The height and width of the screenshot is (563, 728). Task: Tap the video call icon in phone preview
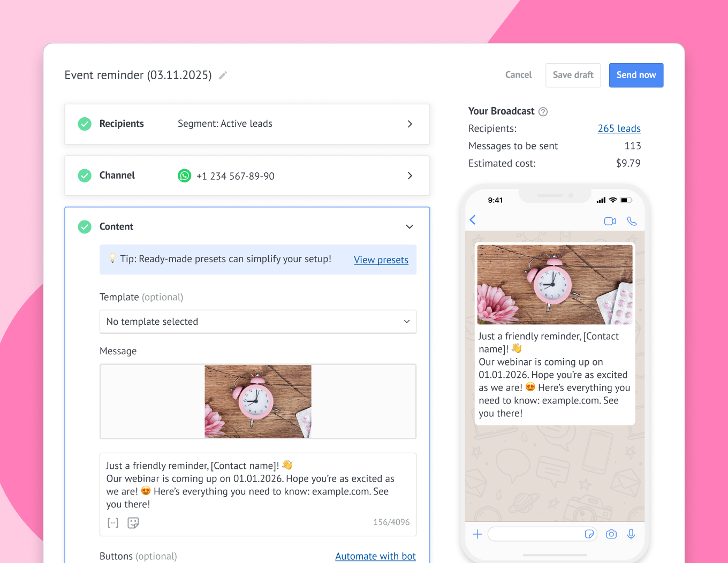coord(610,221)
